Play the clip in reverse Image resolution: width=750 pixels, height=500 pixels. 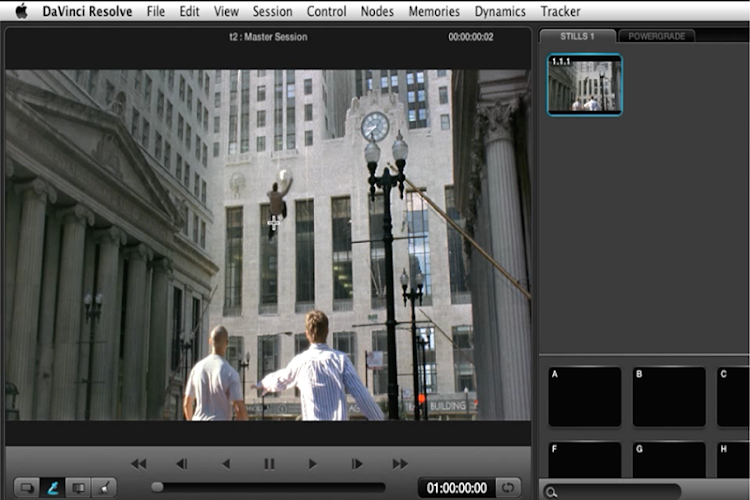pos(225,463)
